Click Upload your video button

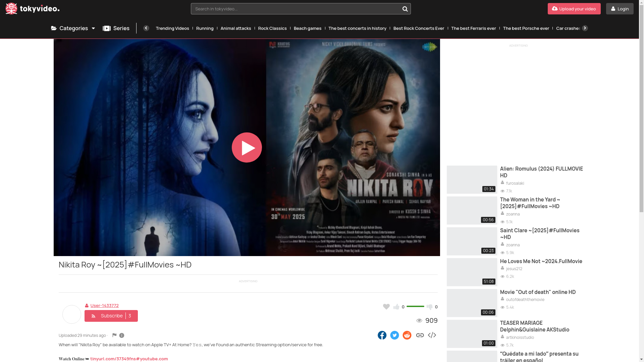(x=574, y=9)
